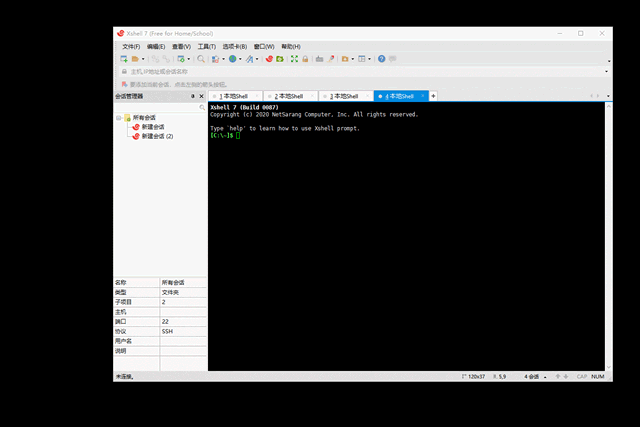
Task: Click the fullscreen toggle toolbar icon
Action: 294,59
